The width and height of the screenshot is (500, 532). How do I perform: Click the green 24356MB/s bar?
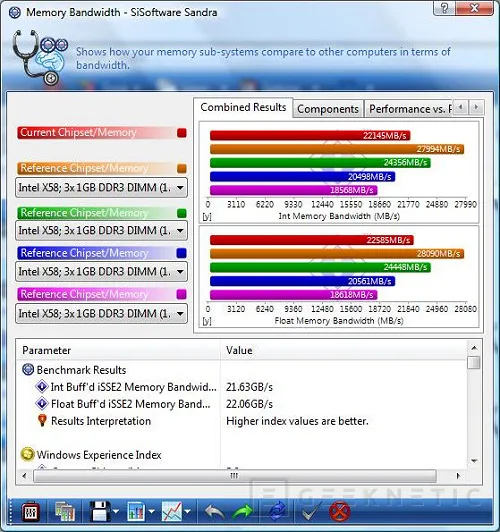320,163
